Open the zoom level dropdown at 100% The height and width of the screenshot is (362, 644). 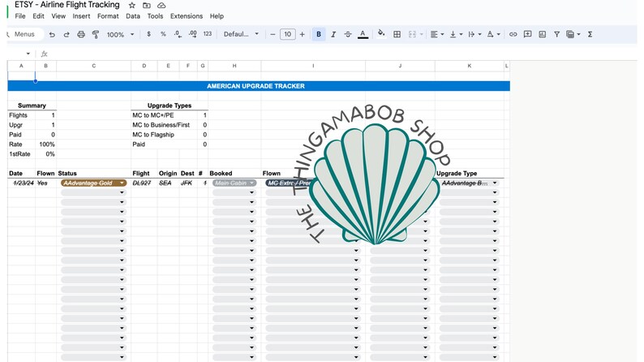(120, 35)
